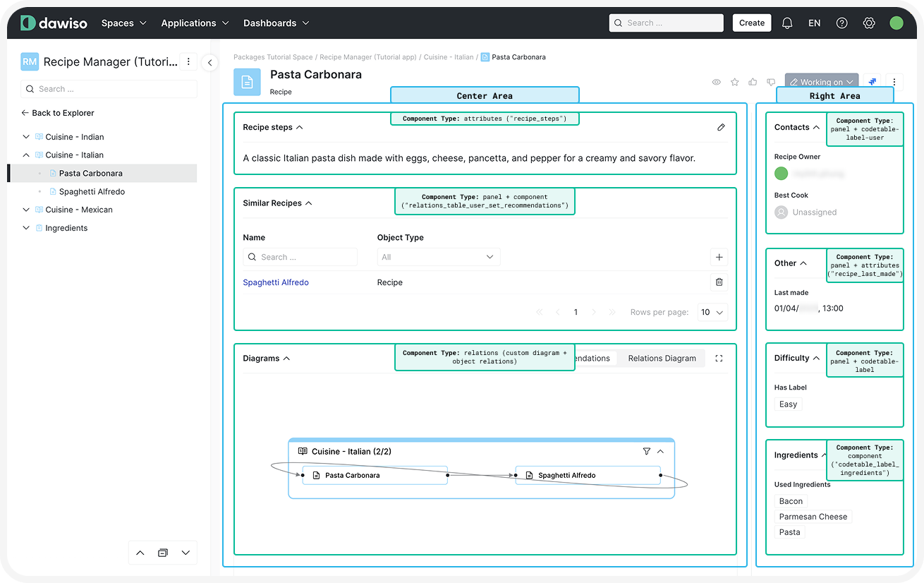
Task: Toggle the watch eye icon
Action: (716, 83)
